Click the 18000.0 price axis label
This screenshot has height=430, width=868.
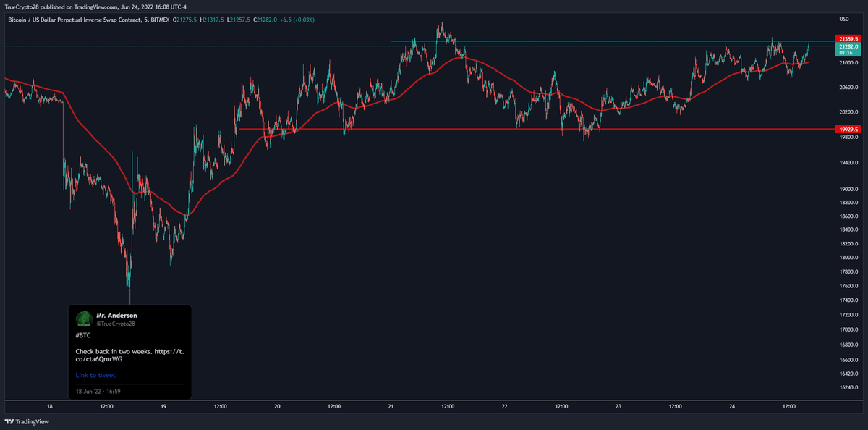pyautogui.click(x=848, y=258)
